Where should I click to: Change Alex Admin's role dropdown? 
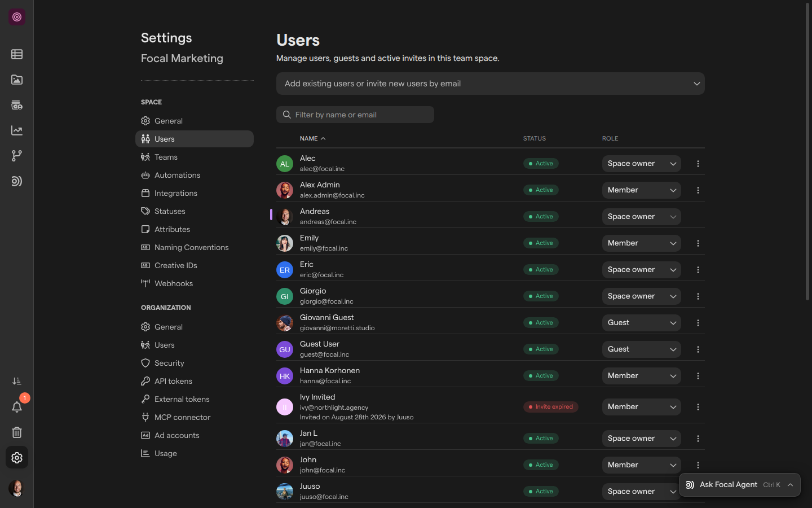tap(642, 190)
